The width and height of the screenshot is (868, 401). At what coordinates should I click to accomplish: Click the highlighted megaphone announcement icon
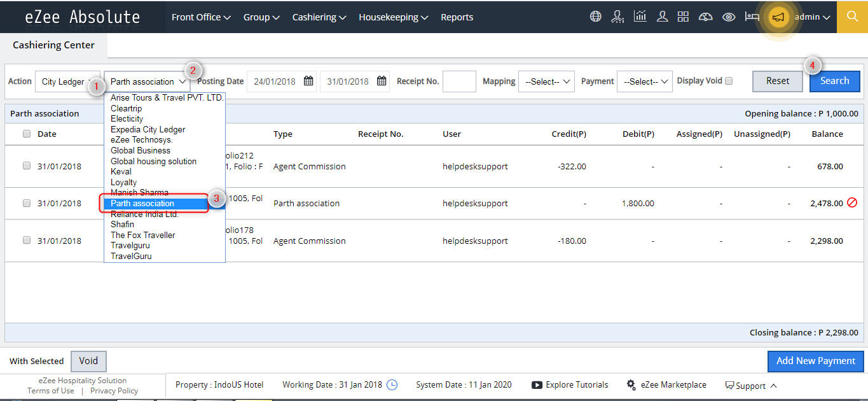tap(778, 17)
